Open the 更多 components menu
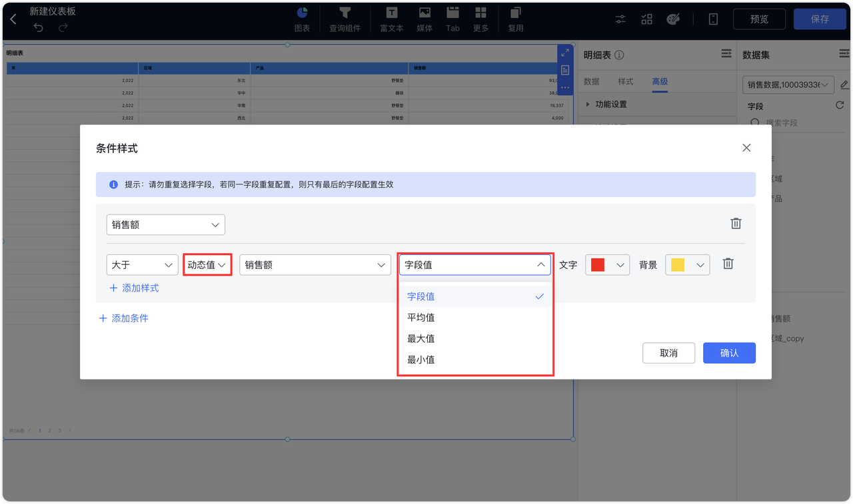The width and height of the screenshot is (853, 504). [x=480, y=19]
